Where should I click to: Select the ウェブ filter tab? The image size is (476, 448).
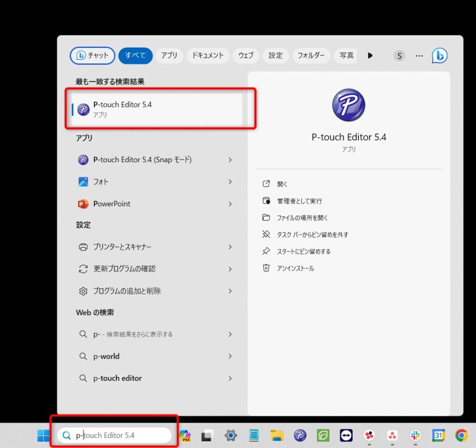[x=246, y=55]
